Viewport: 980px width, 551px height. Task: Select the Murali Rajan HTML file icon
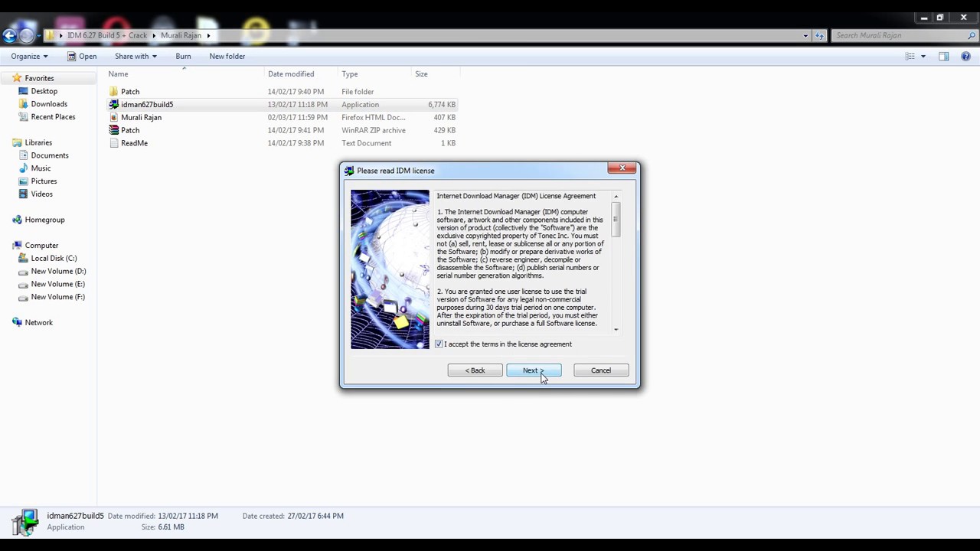(x=114, y=118)
